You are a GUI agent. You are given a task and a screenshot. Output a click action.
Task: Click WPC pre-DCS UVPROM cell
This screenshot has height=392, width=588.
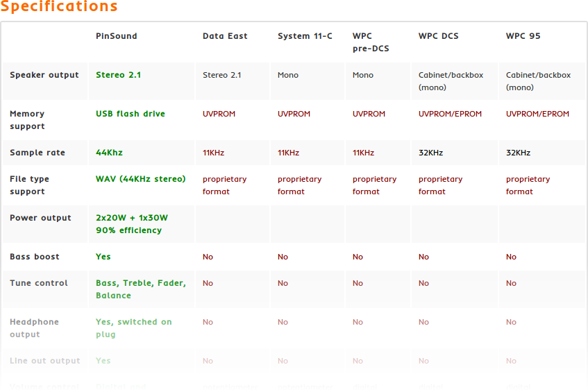pyautogui.click(x=369, y=114)
